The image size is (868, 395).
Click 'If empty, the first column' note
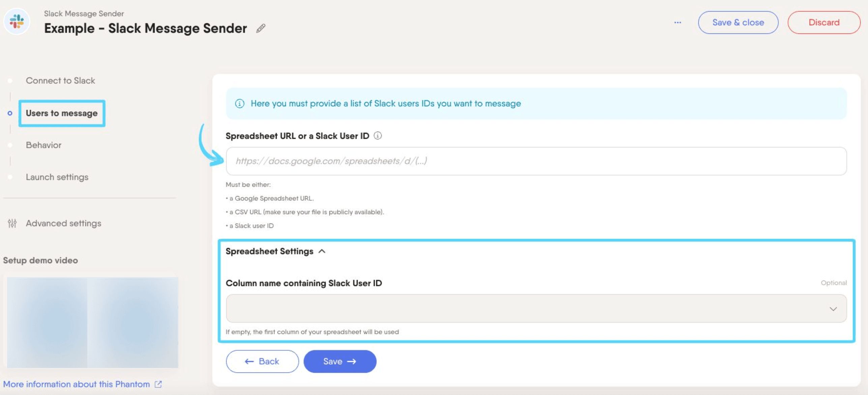(312, 332)
